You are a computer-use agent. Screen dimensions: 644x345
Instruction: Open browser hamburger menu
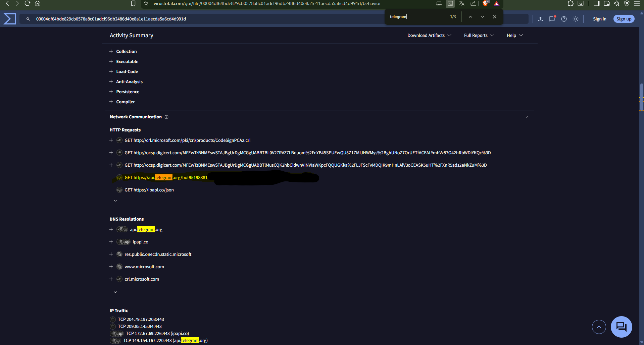click(x=637, y=3)
